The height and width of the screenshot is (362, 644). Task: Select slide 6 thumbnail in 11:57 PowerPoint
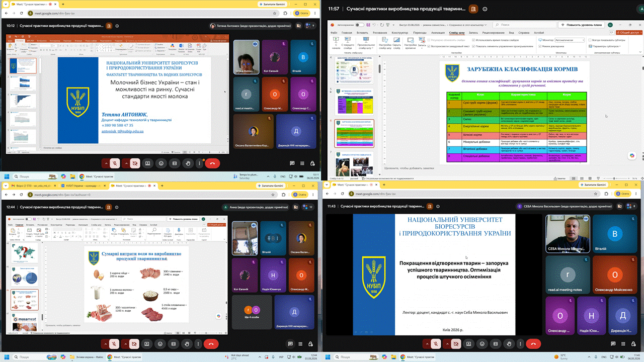click(354, 133)
